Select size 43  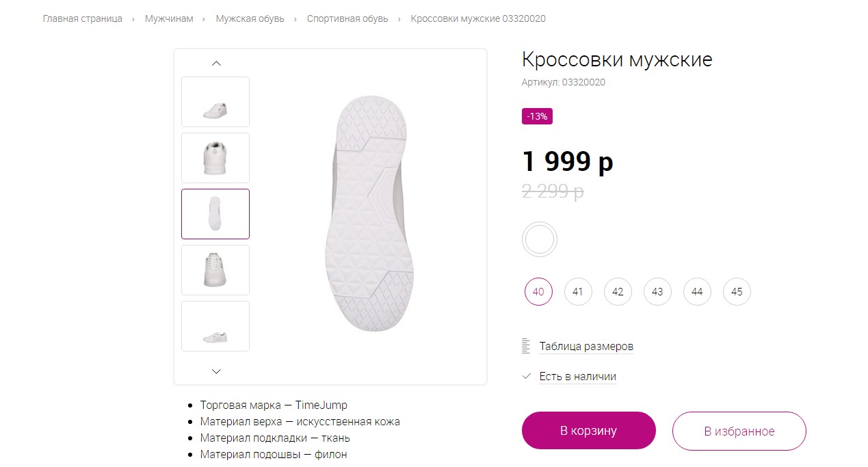coord(657,292)
